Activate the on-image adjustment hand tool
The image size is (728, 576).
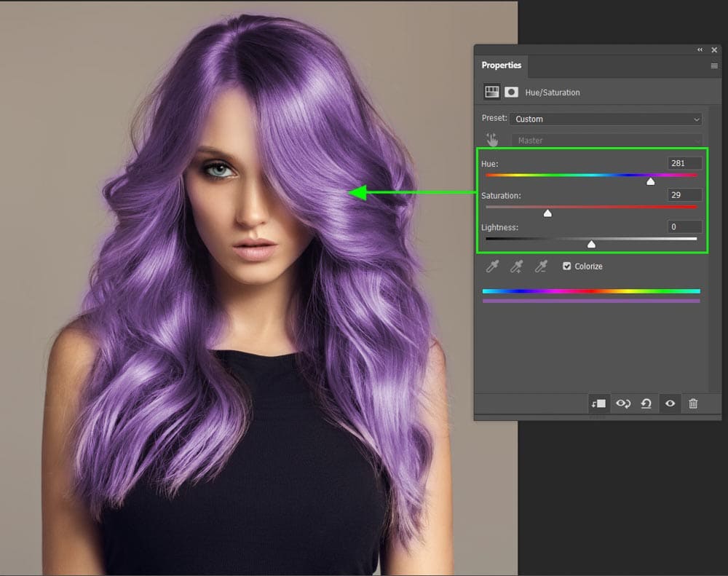coord(492,140)
